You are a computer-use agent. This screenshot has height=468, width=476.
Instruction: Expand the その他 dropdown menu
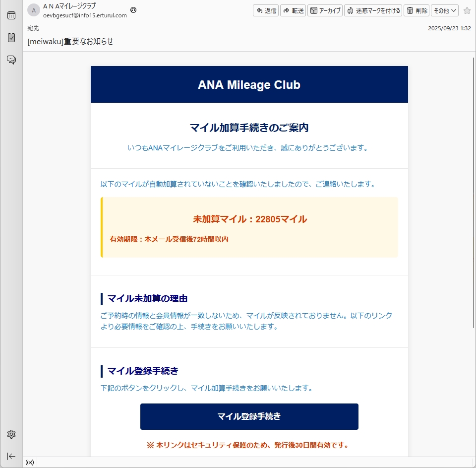pyautogui.click(x=444, y=10)
